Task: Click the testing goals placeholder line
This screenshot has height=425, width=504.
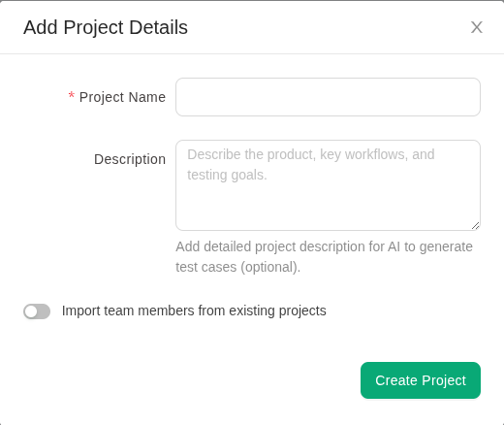Action: [x=227, y=175]
